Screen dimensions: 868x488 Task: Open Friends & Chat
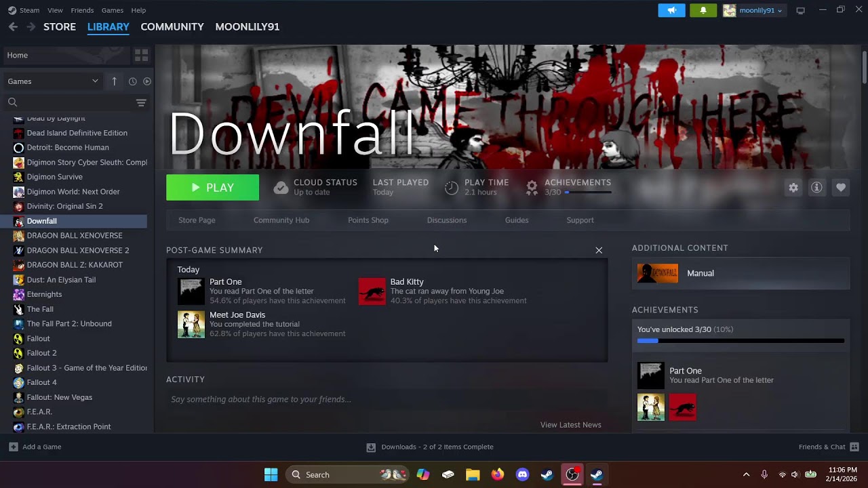pos(829,447)
